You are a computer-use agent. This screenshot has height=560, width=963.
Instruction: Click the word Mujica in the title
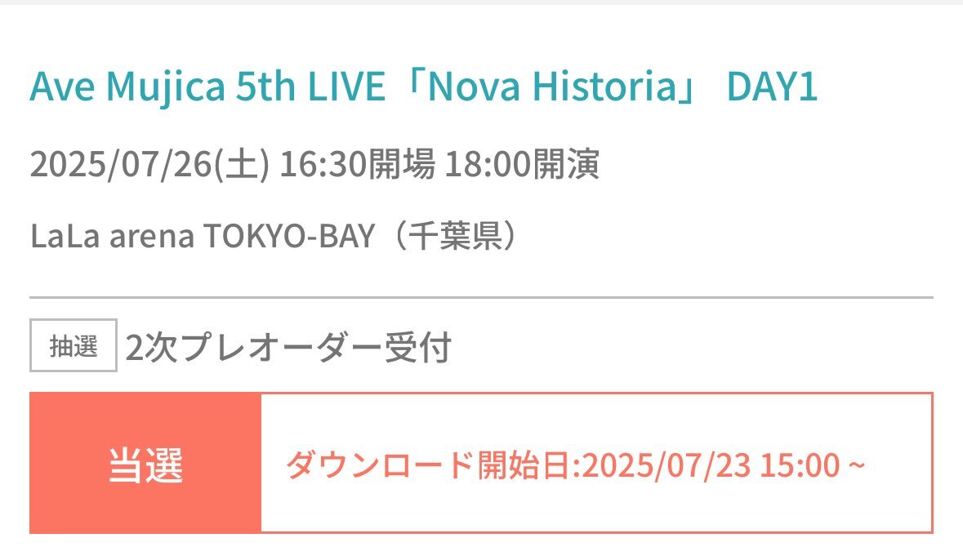tap(166, 87)
